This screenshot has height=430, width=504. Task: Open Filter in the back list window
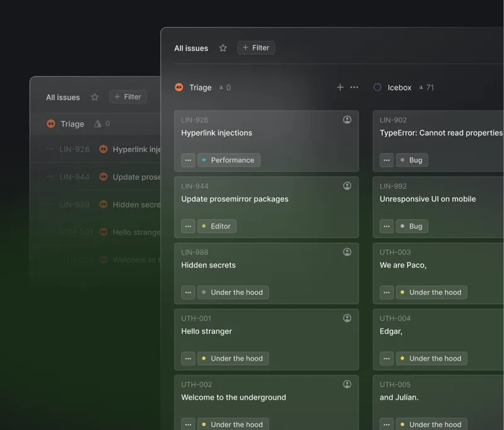point(128,97)
